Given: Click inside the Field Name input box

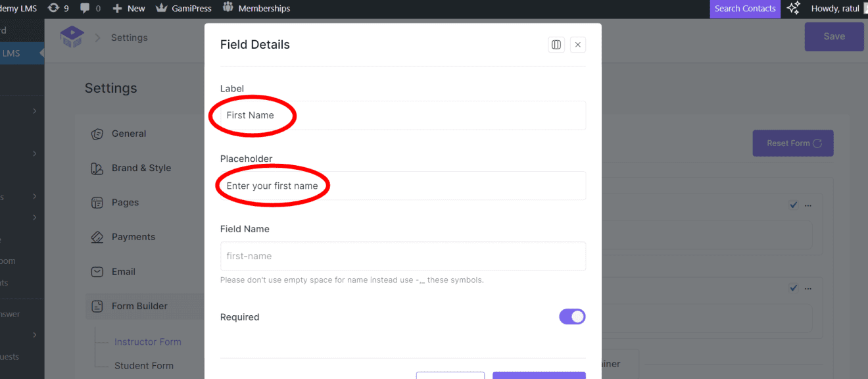Looking at the screenshot, I should pyautogui.click(x=403, y=256).
